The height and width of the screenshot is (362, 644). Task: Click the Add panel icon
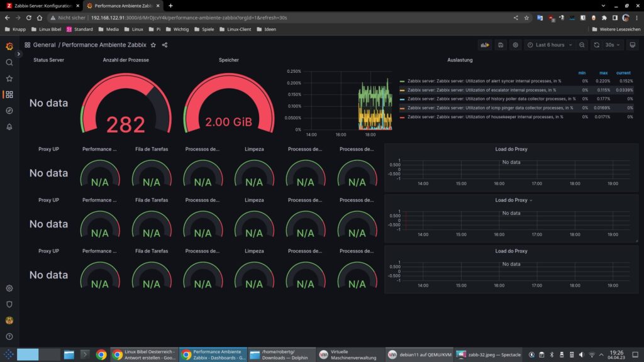coord(485,45)
